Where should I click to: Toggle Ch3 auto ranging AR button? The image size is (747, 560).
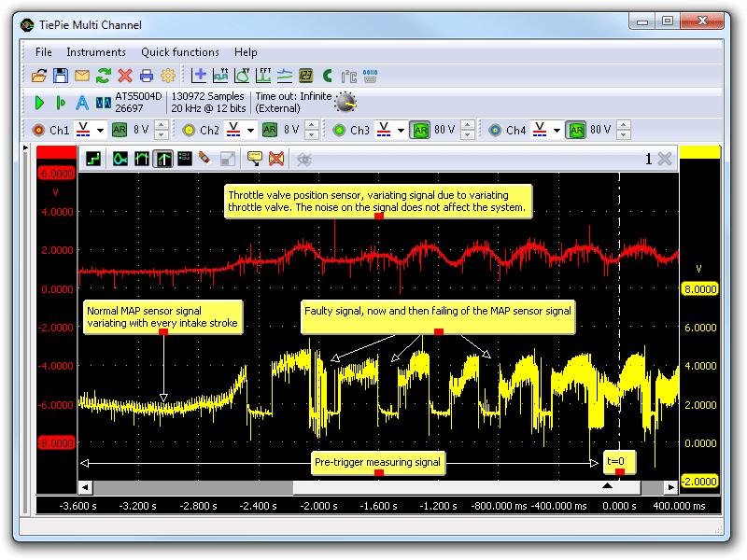pyautogui.click(x=420, y=130)
